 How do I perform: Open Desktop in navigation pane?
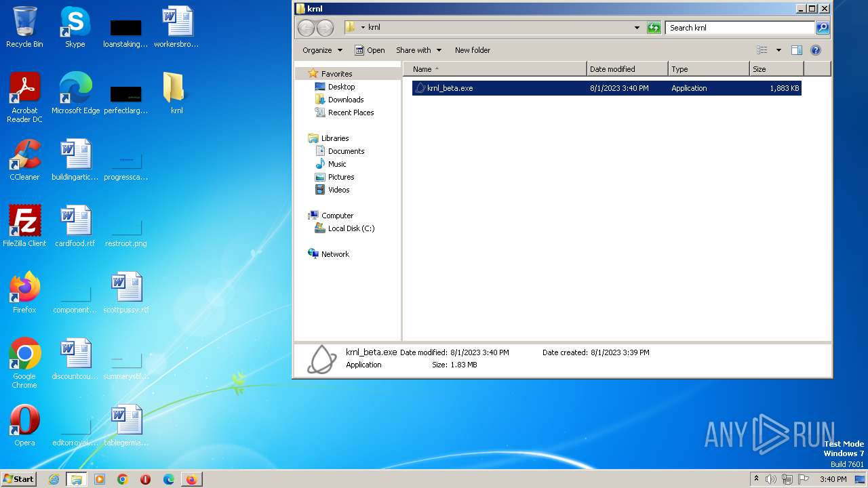(341, 87)
